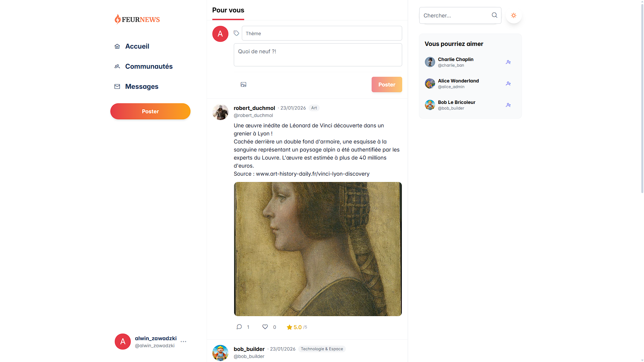Screen dimensions: 644x362
Task: Like robert_duchmol's post via the heart icon
Action: 265,327
